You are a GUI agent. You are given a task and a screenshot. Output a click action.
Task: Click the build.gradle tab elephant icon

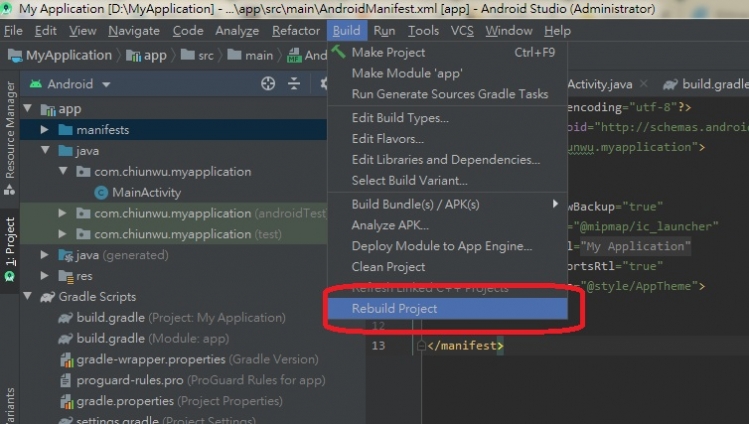pos(670,85)
